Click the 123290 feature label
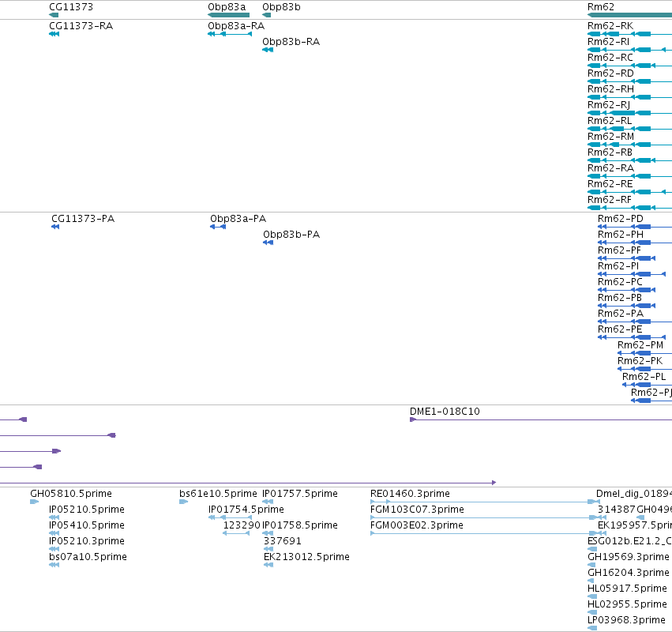 [242, 525]
